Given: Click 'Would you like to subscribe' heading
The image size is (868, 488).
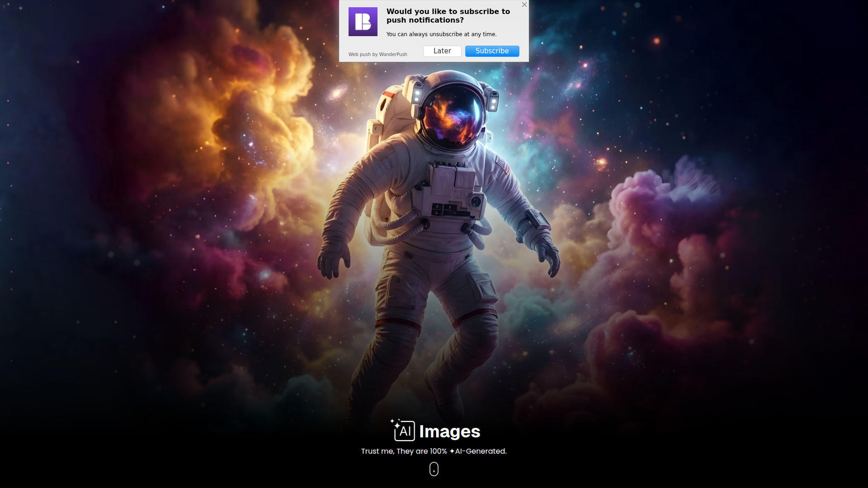Looking at the screenshot, I should click(x=448, y=16).
